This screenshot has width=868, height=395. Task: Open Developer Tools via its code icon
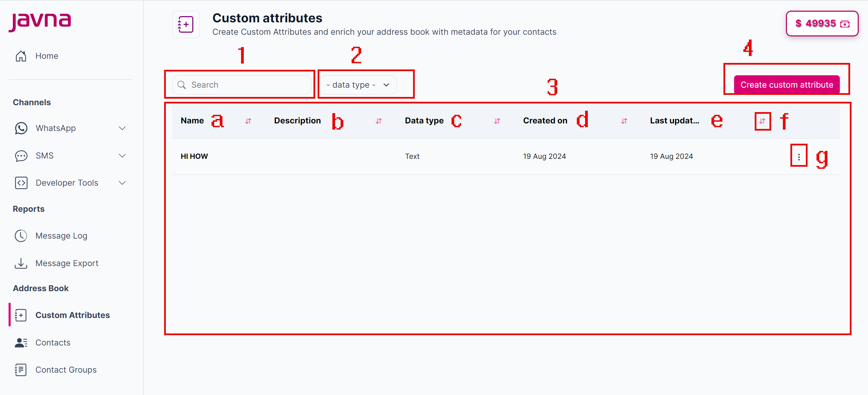click(21, 183)
